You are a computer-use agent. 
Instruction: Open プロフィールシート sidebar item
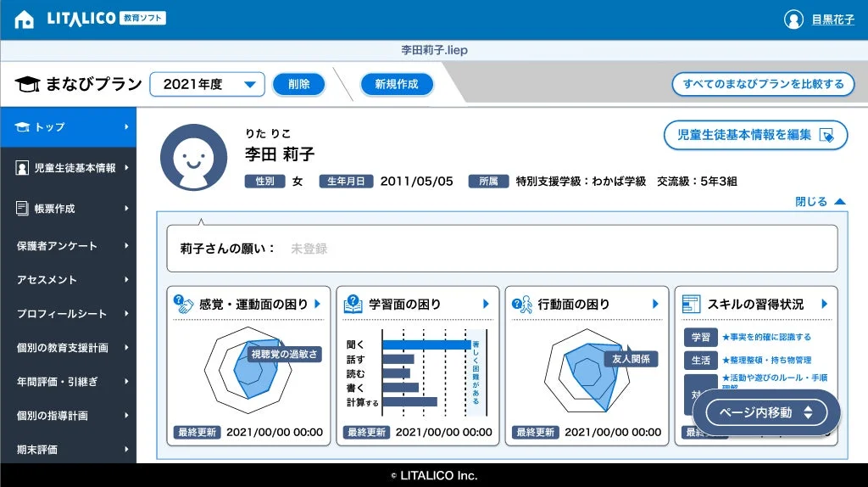coord(68,314)
